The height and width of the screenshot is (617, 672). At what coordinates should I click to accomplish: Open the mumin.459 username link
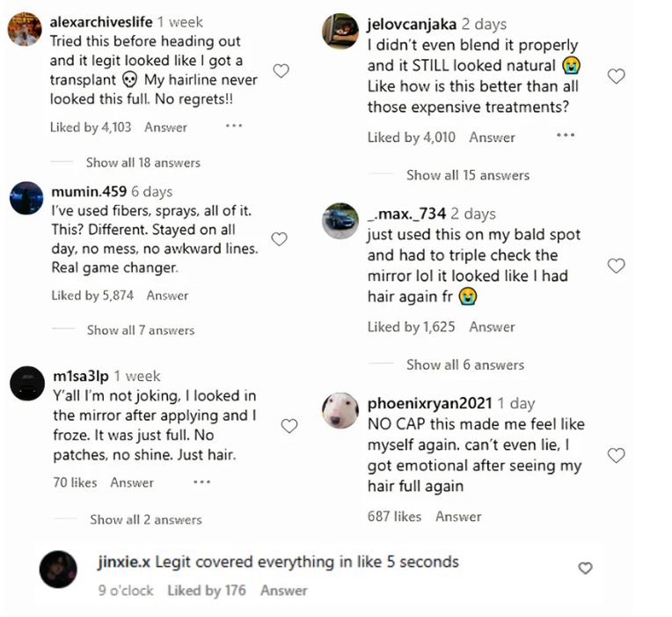pyautogui.click(x=89, y=191)
